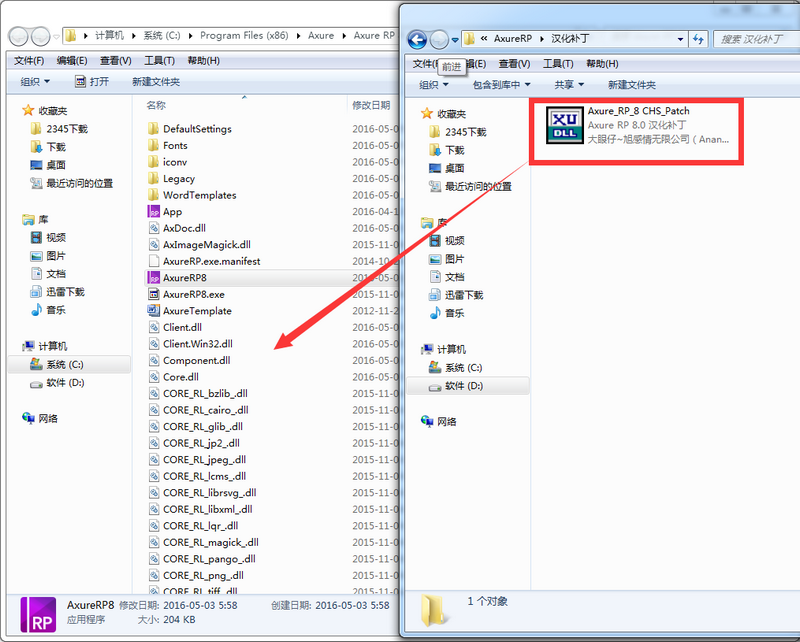Click the 系统 (C:) breadcrumb segment

tap(162, 36)
